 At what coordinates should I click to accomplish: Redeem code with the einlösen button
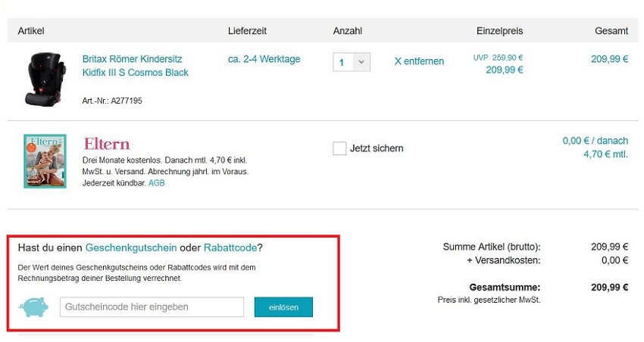click(283, 307)
